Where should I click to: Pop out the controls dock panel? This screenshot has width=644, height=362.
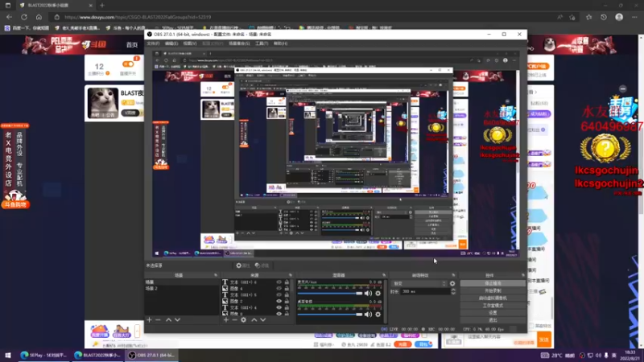522,275
